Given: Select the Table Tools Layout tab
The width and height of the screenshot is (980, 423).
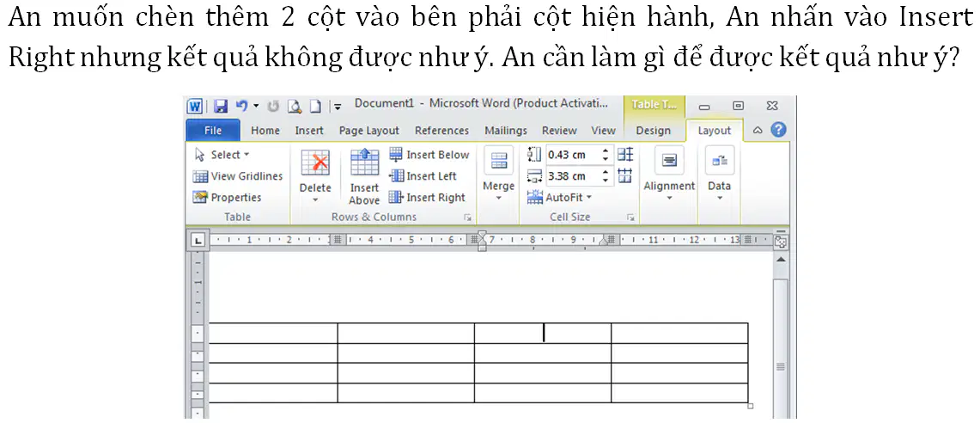Looking at the screenshot, I should click(715, 130).
